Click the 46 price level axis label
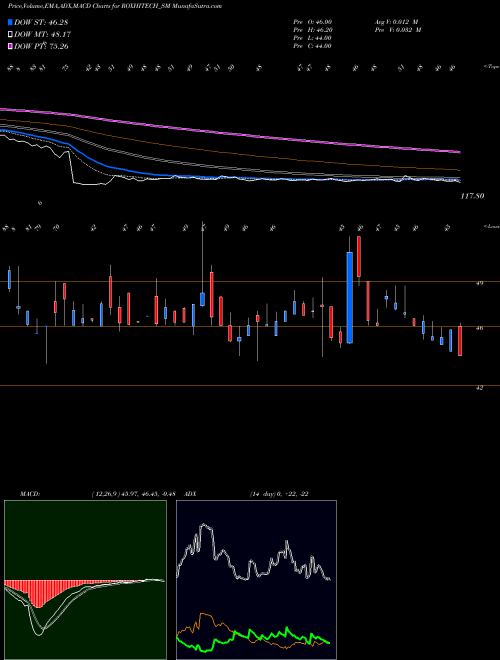Image resolution: width=500 pixels, height=660 pixels. tap(479, 328)
